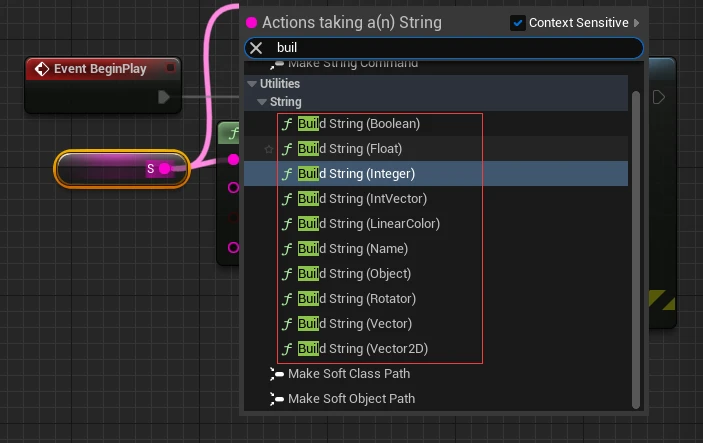
Task: Click the search field containing "buil"
Action: [x=450, y=48]
